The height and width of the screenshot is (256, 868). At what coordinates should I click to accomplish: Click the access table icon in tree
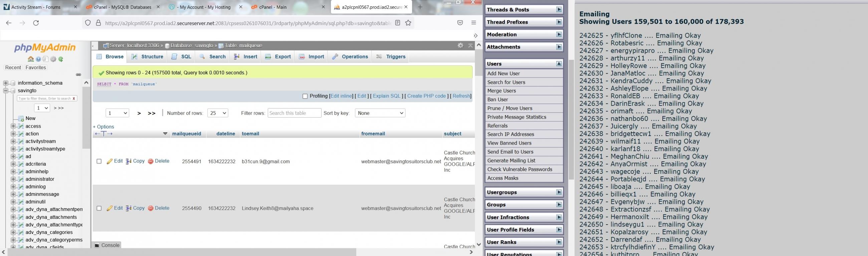click(x=21, y=126)
